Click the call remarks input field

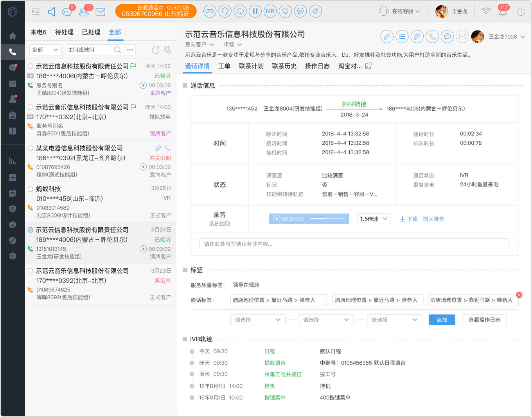[354, 244]
